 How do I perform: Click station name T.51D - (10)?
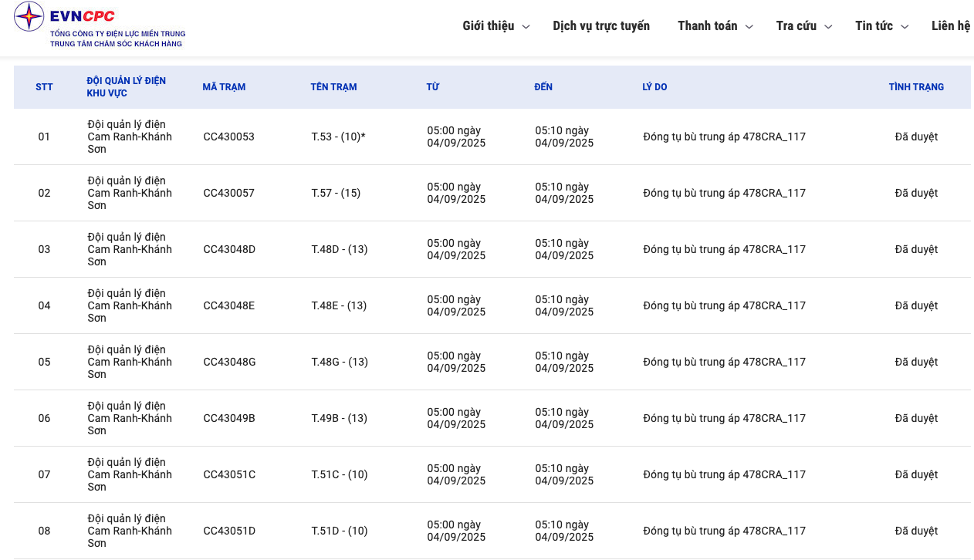pyautogui.click(x=340, y=531)
